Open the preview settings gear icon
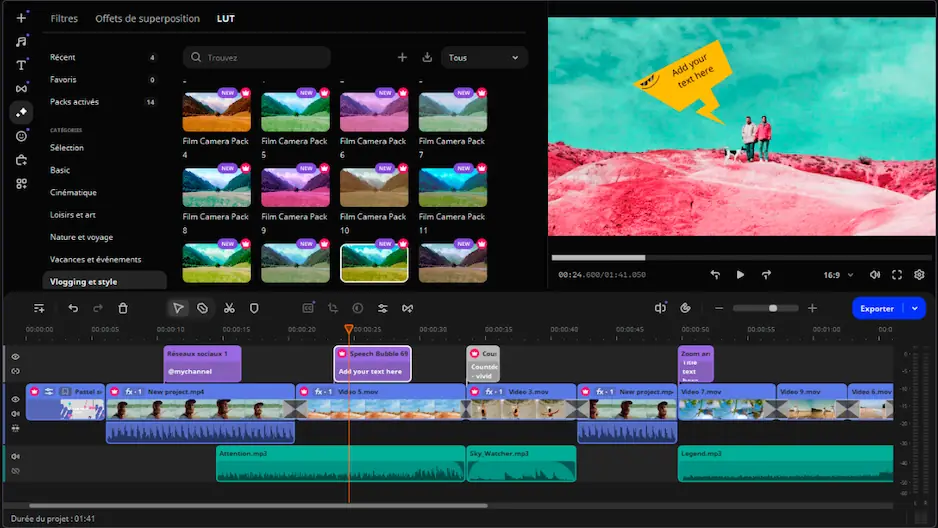 click(x=919, y=275)
